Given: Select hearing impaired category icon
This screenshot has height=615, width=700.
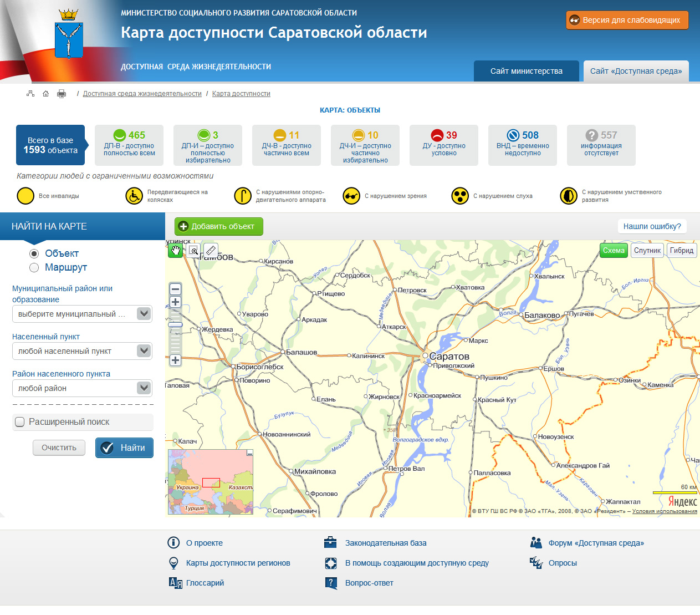Looking at the screenshot, I should coord(460,196).
